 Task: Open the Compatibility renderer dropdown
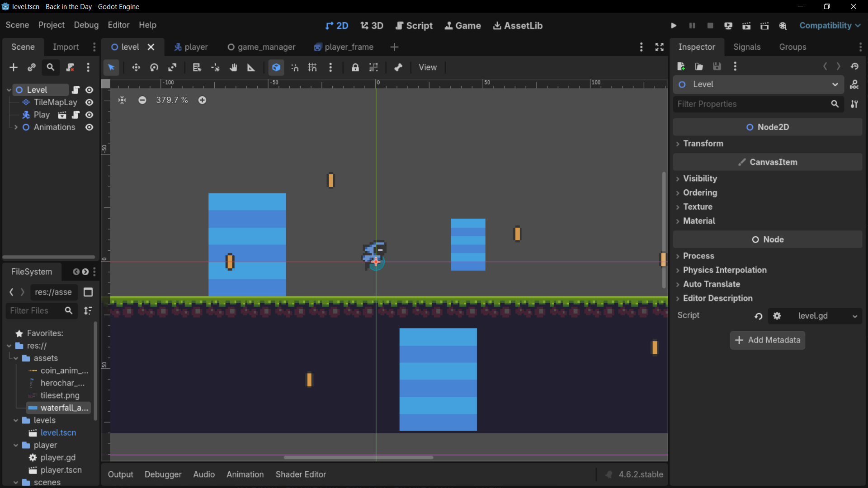[830, 26]
